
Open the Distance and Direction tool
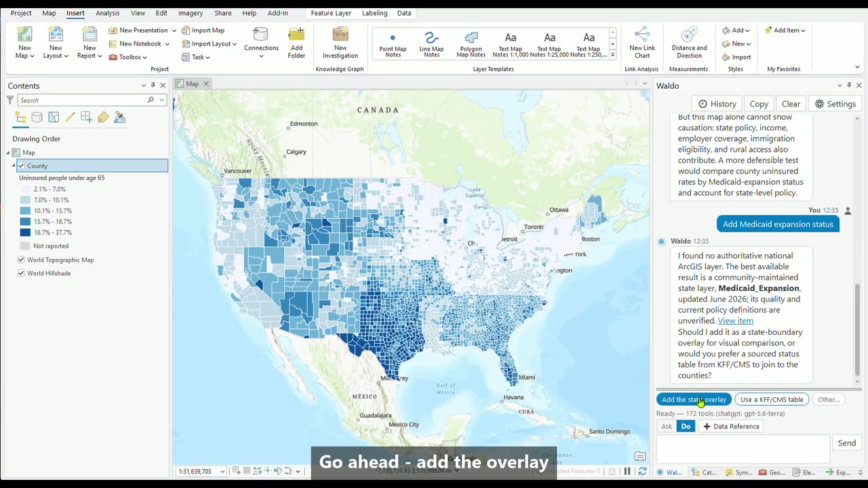click(689, 43)
